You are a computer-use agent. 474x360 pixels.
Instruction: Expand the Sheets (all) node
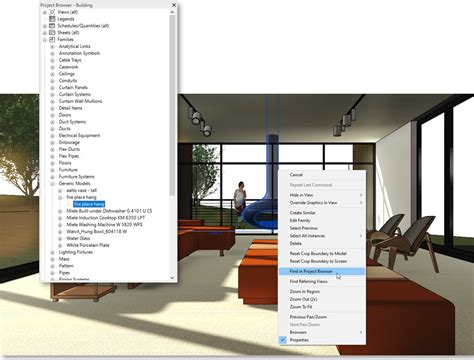tap(45, 33)
